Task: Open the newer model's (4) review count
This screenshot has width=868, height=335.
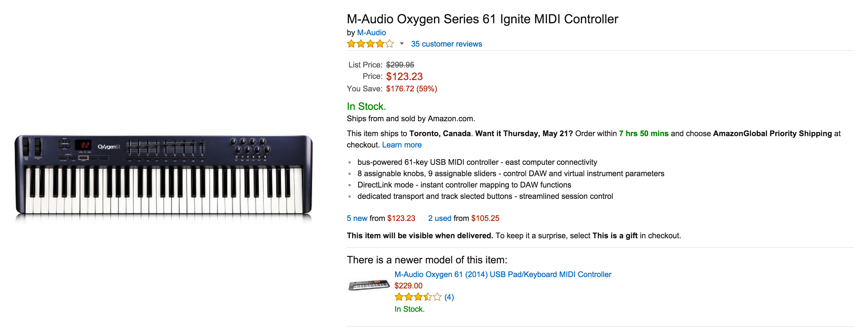Action: [x=449, y=297]
